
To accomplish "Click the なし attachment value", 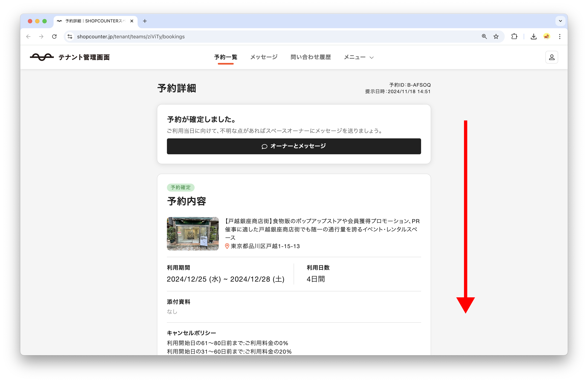I will (172, 311).
